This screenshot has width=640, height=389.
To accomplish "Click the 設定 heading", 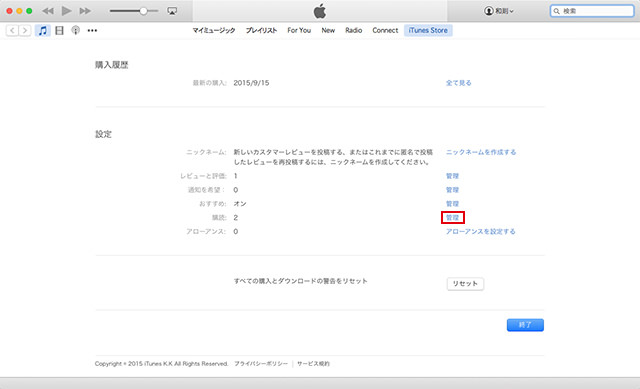I will pos(103,134).
